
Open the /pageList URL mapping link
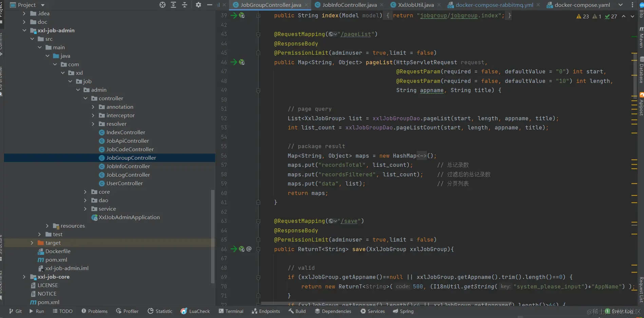click(356, 34)
